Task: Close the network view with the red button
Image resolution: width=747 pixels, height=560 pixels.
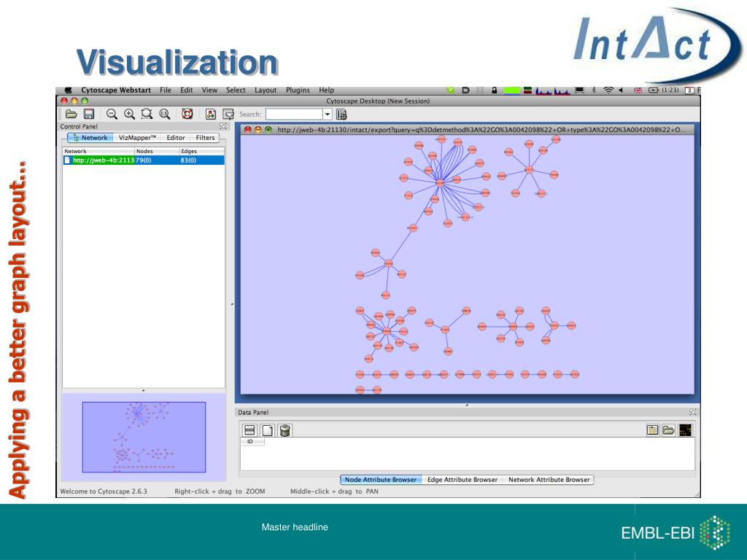Action: click(248, 130)
